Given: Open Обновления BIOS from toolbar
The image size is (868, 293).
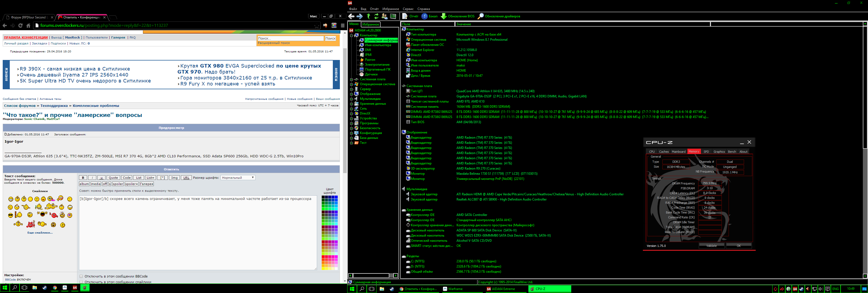Looking at the screenshot, I should click(444, 16).
